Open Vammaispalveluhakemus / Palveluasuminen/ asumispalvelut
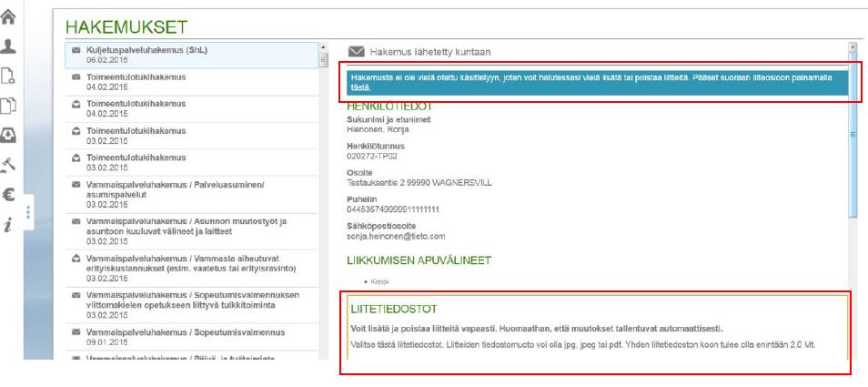868x387 pixels. pyautogui.click(x=192, y=194)
